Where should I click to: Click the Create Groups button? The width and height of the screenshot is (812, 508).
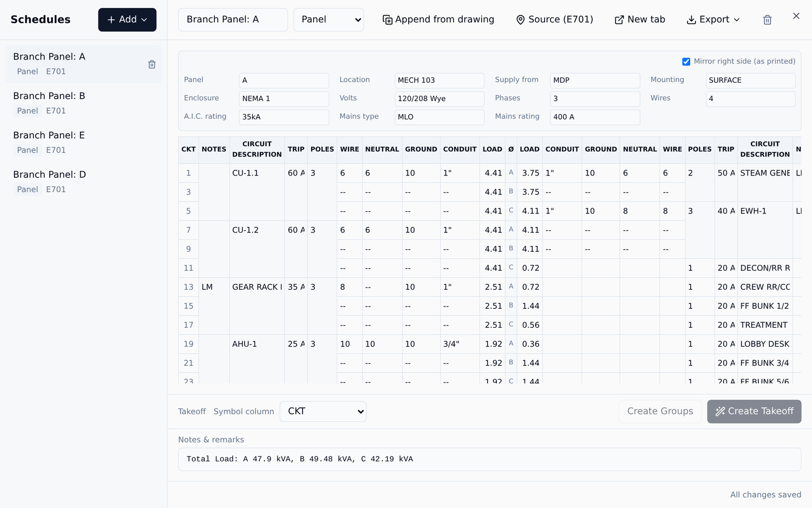[x=660, y=412]
